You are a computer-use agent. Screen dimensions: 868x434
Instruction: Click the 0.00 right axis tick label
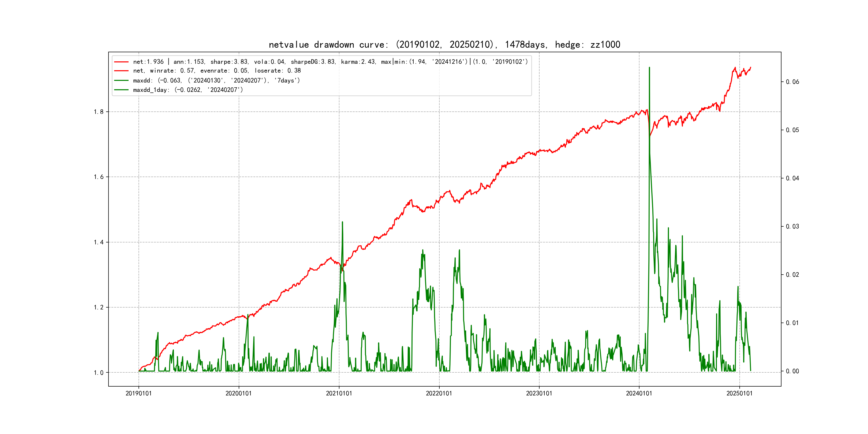tap(792, 371)
